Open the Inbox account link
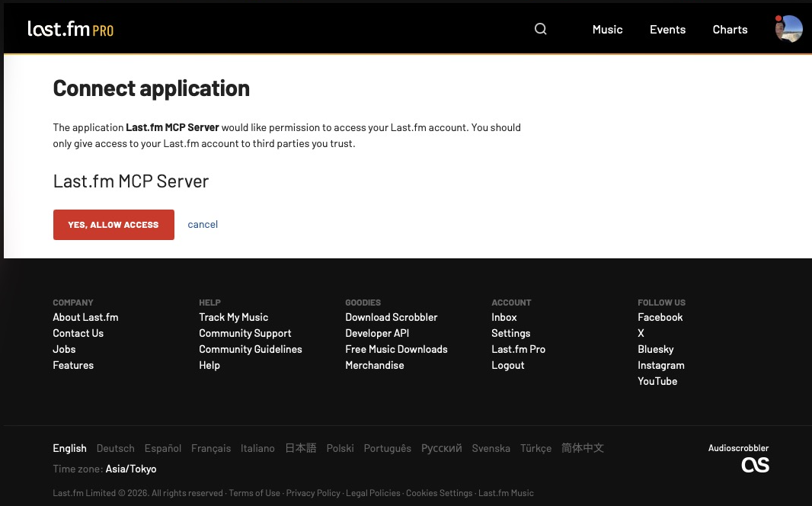Viewport: 812px width, 506px height. pos(504,317)
